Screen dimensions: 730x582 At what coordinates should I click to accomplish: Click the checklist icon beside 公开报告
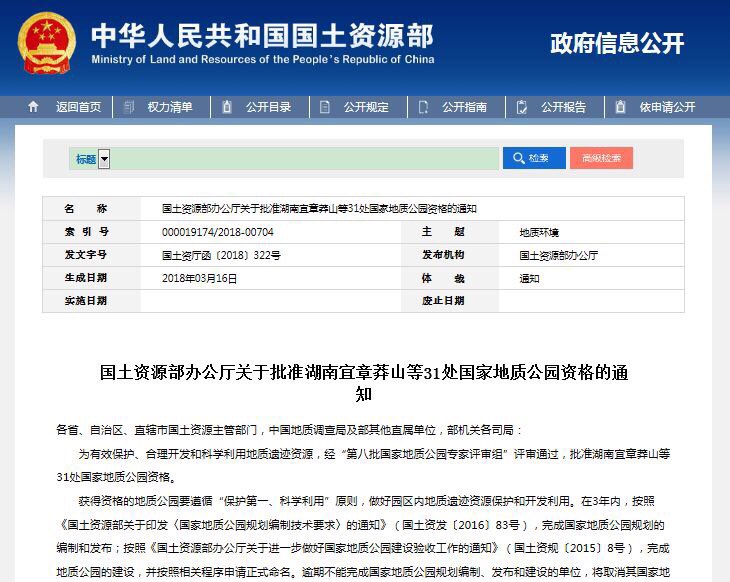[521, 107]
